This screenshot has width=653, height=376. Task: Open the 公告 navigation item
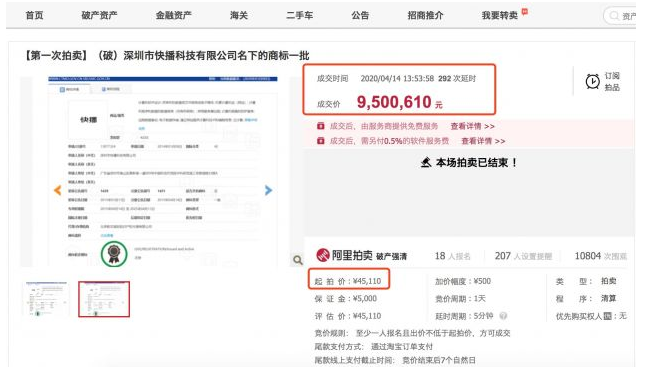pyautogui.click(x=360, y=15)
